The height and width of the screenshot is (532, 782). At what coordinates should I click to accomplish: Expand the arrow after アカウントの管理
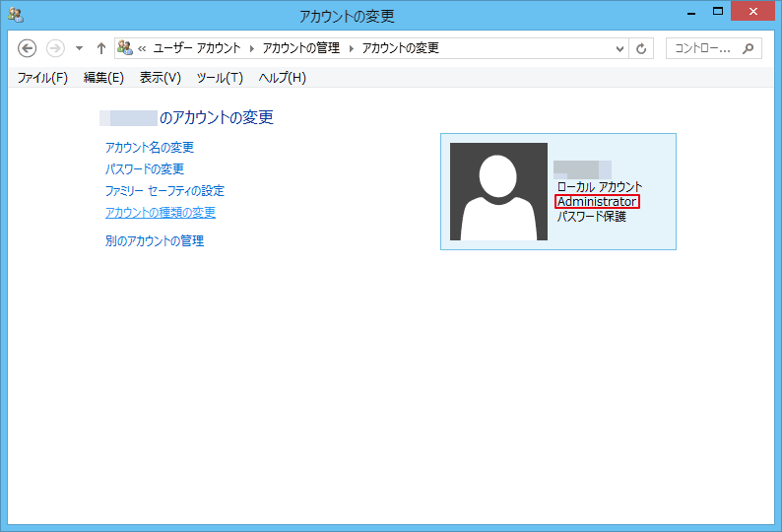click(x=351, y=48)
